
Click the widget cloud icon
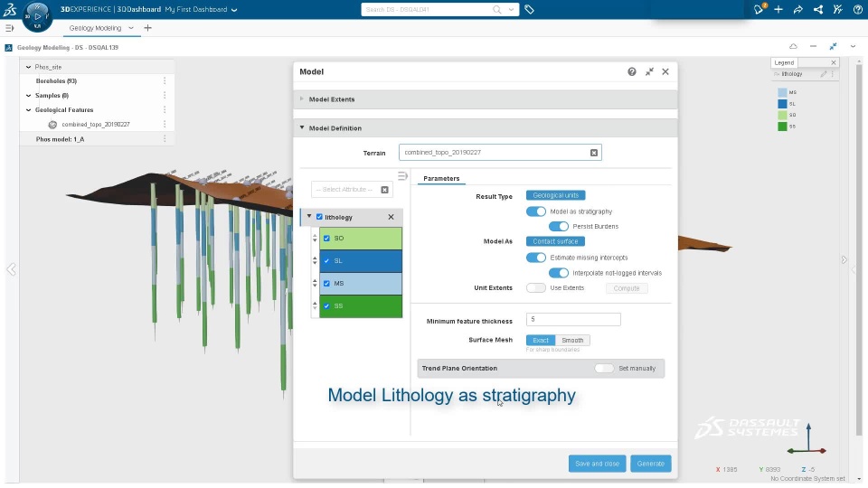coord(793,46)
